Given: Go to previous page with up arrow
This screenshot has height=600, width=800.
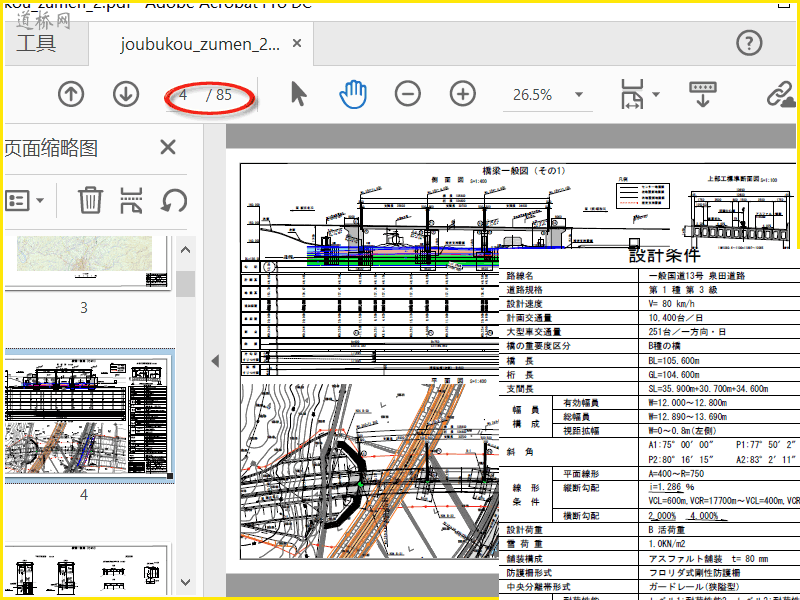Looking at the screenshot, I should [x=71, y=94].
